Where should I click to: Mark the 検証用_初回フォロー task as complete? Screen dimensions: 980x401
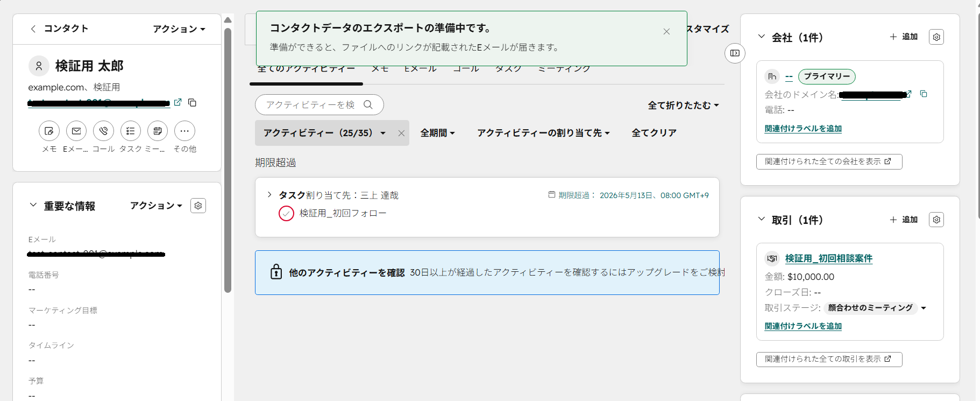click(286, 214)
